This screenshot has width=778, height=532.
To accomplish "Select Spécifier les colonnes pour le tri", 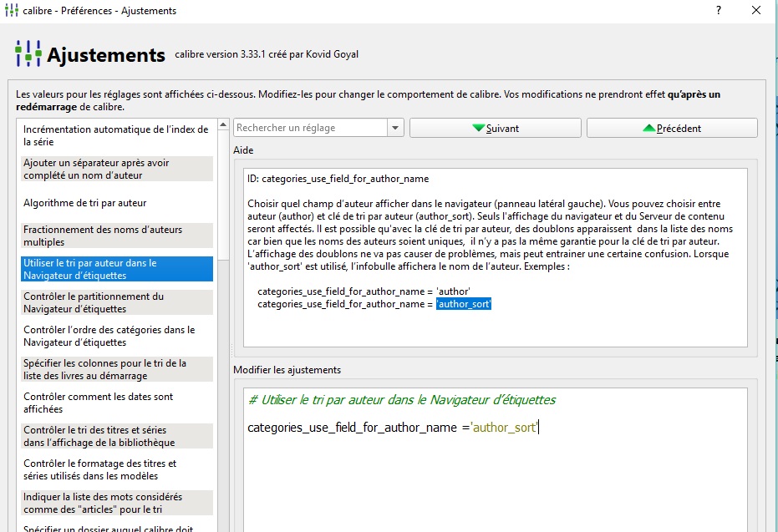I will (117, 369).
